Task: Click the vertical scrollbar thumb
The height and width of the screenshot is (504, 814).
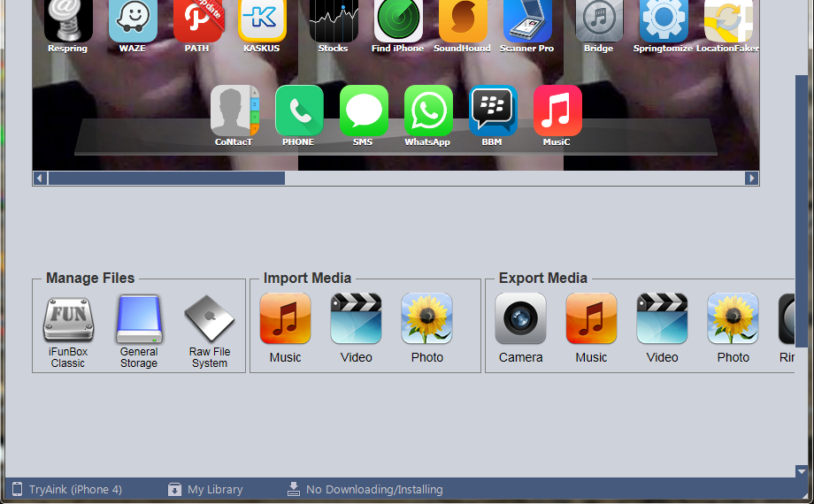Action: [x=802, y=210]
